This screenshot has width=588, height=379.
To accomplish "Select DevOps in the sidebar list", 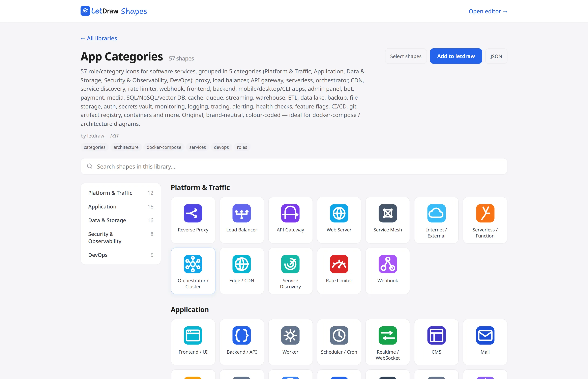I will pos(121,255).
